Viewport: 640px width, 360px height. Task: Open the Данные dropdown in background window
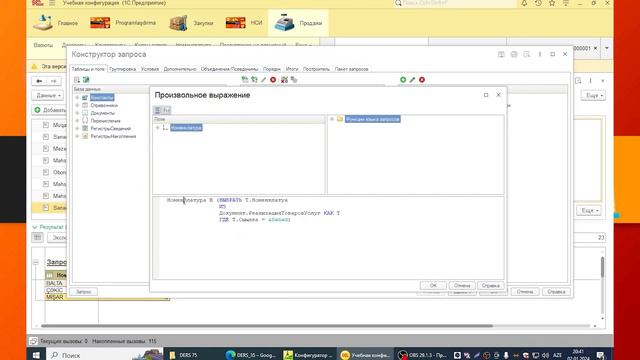[x=48, y=96]
